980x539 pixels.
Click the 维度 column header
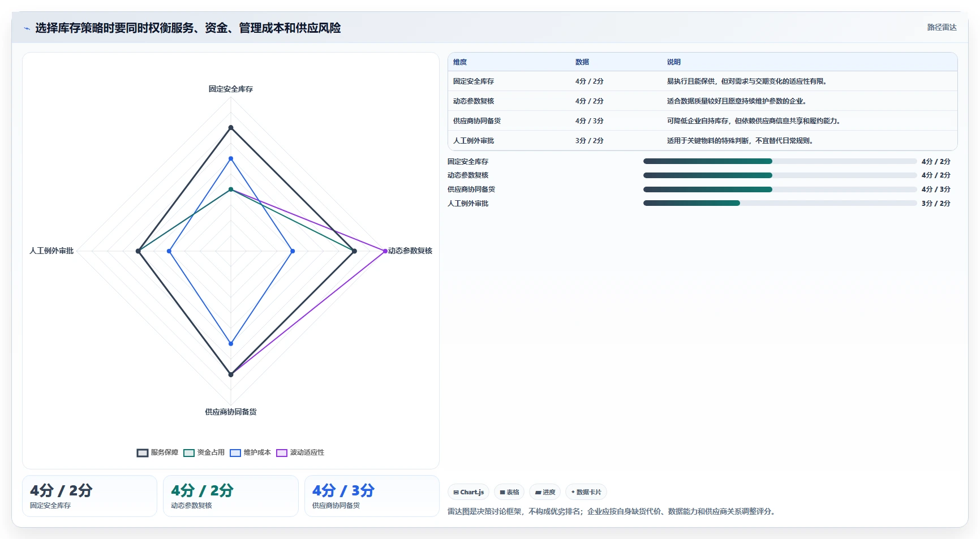click(x=460, y=62)
